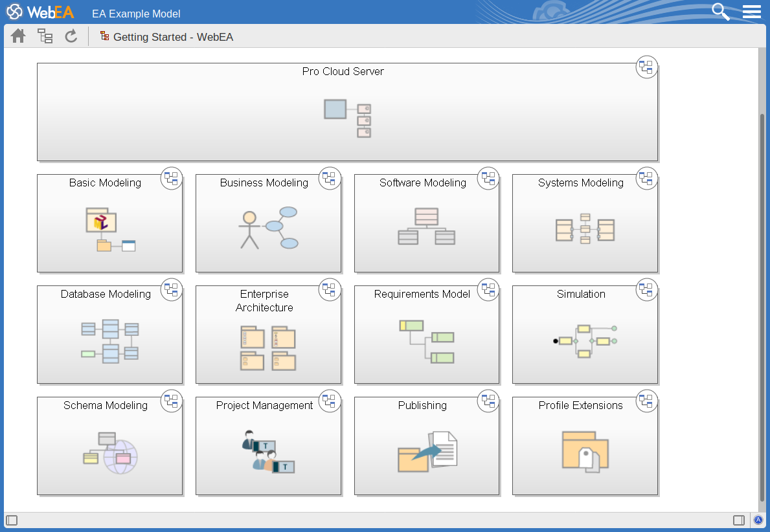The height and width of the screenshot is (532, 770).
Task: Click the Software Modeling diagram link badge
Action: tap(488, 178)
